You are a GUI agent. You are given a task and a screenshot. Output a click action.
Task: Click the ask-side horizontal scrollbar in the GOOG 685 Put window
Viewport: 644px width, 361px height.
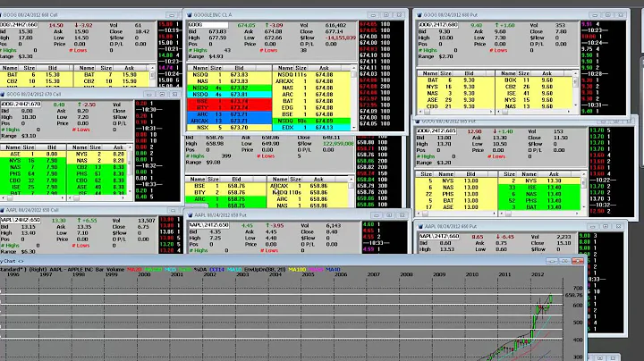point(541,214)
